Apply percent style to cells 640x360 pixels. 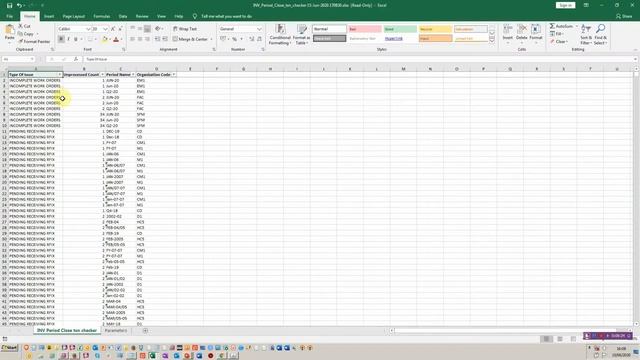pos(234,39)
